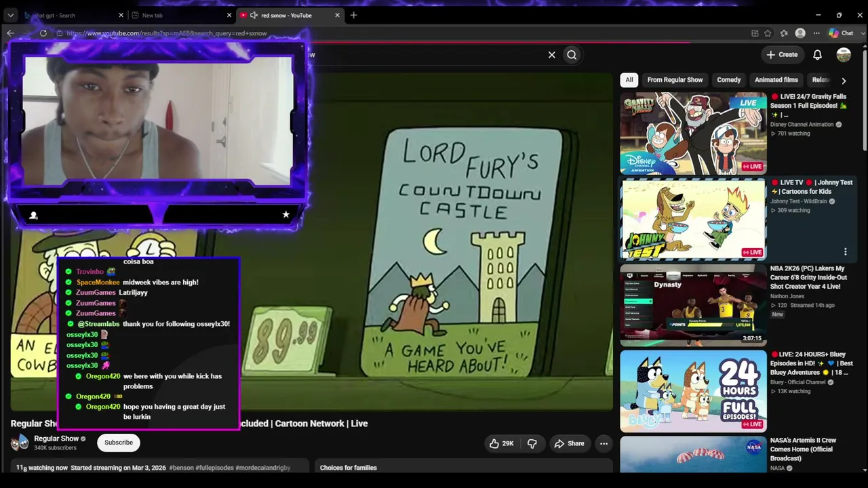This screenshot has width=868, height=488.
Task: View site information via the lock icon
Action: (x=60, y=33)
